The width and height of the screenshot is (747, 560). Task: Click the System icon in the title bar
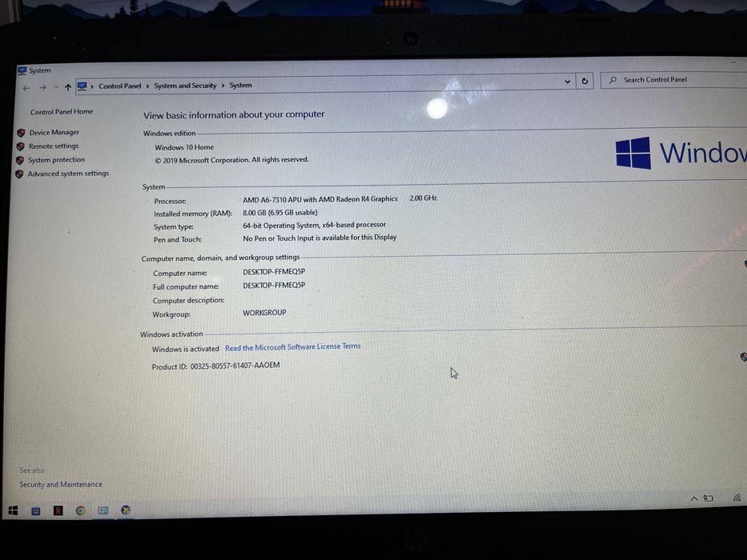(22, 71)
